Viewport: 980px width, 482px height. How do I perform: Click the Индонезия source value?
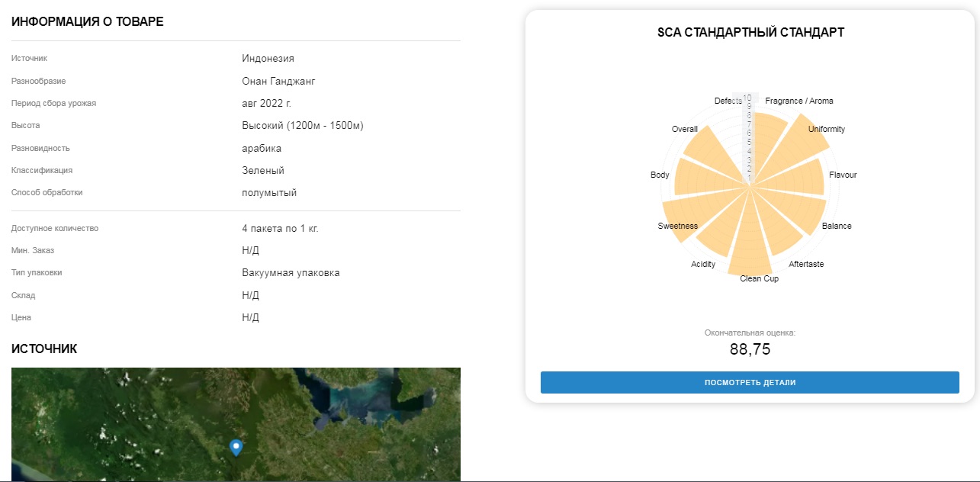point(268,59)
